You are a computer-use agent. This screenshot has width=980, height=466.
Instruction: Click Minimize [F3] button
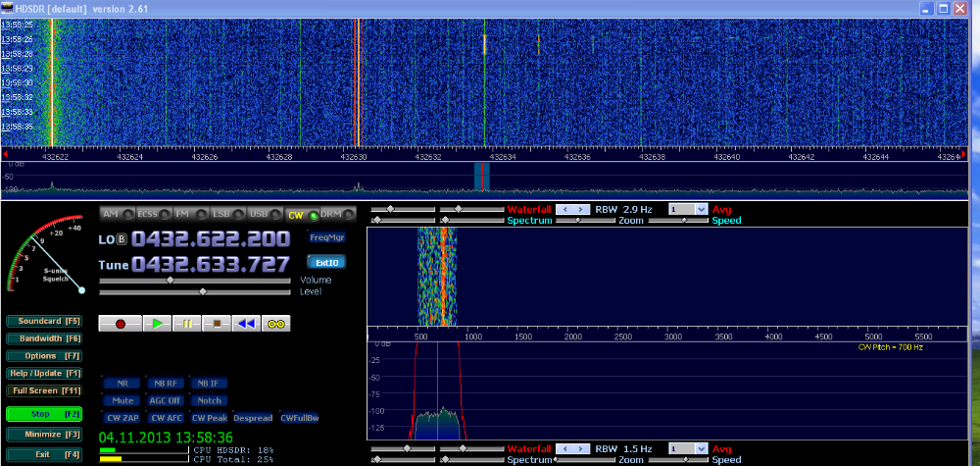[x=44, y=435]
